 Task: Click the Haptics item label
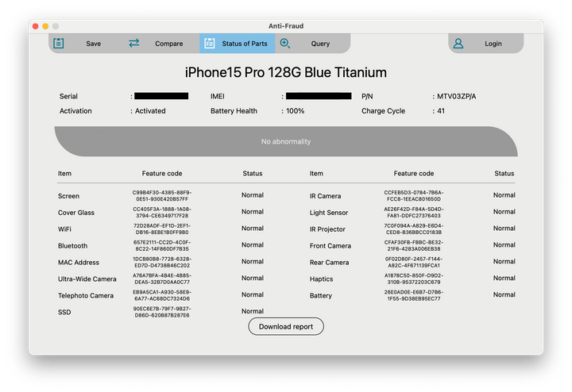[321, 279]
